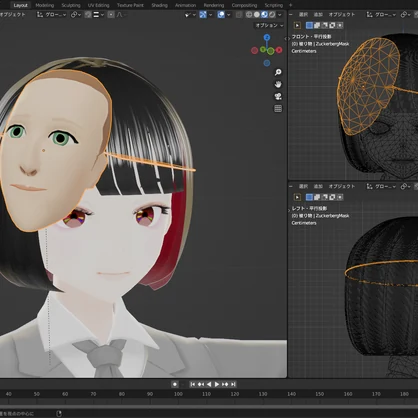This screenshot has width=418, height=418.
Task: Choose extend-selection mode in top-right viewport
Action: (317, 25)
